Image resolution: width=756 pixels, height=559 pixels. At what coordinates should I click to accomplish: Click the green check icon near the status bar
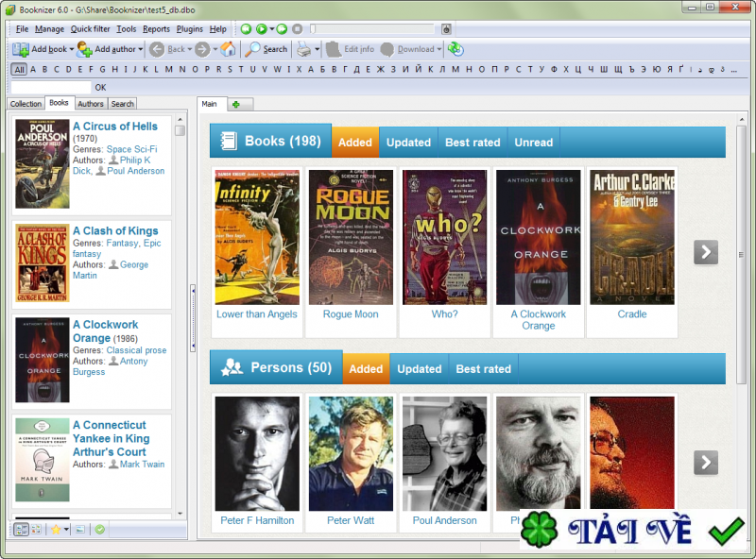100,530
